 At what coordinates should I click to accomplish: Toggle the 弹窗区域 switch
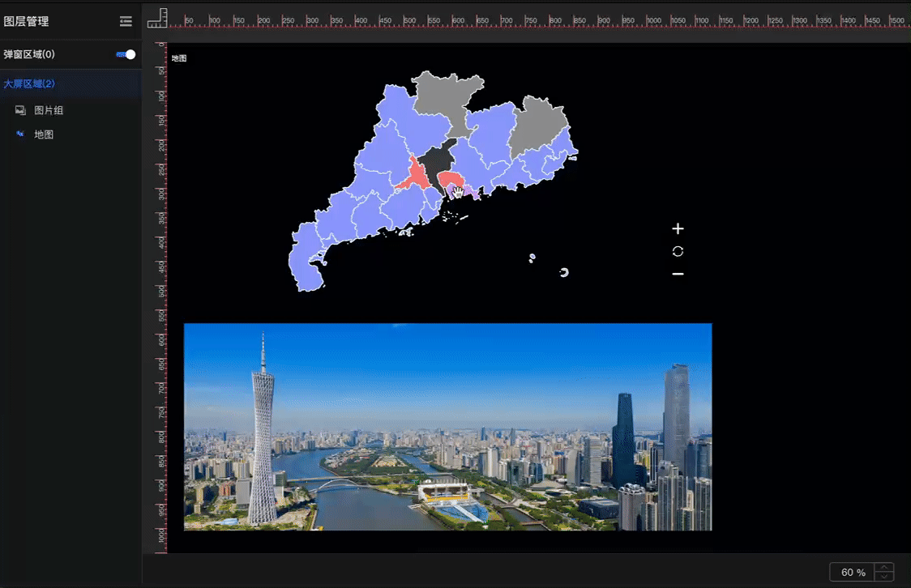(x=126, y=54)
